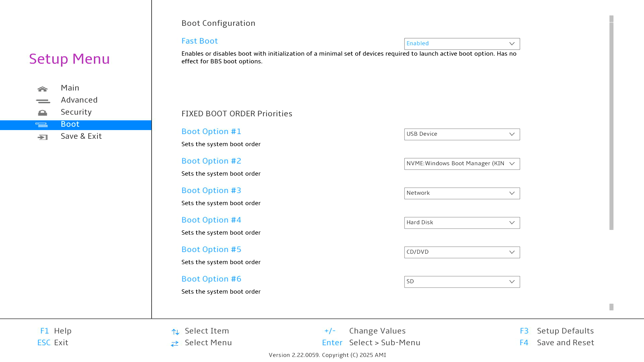Click the vertical scrollbar thumb

[x=611, y=126]
